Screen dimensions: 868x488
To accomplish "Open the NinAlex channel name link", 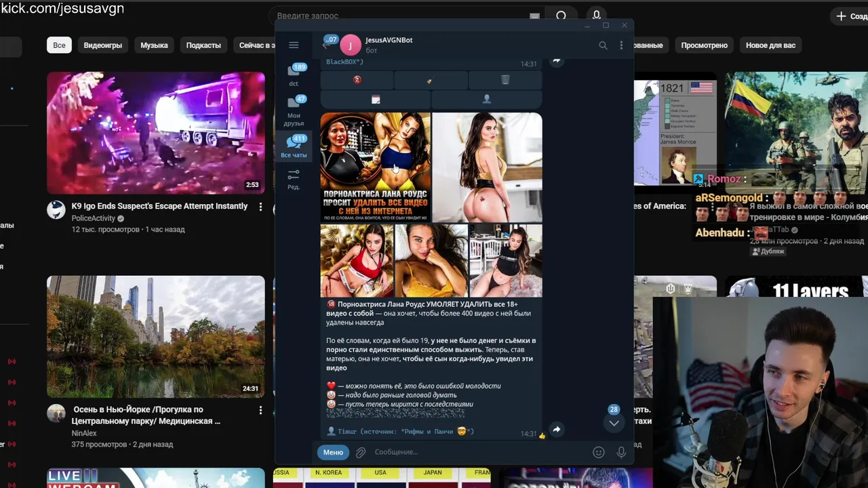I will (x=84, y=433).
